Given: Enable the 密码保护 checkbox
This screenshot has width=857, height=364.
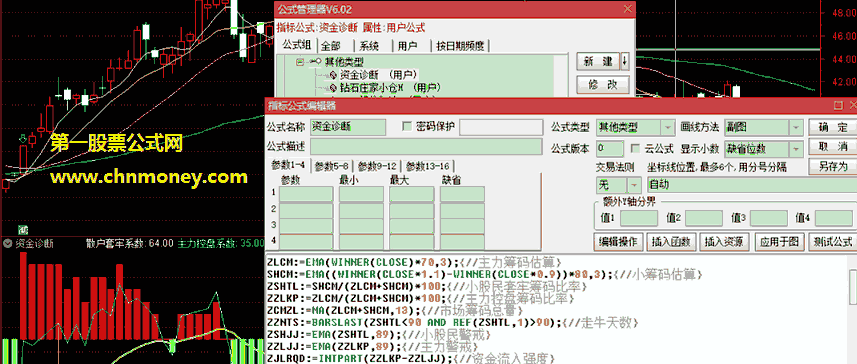Looking at the screenshot, I should click(x=407, y=127).
